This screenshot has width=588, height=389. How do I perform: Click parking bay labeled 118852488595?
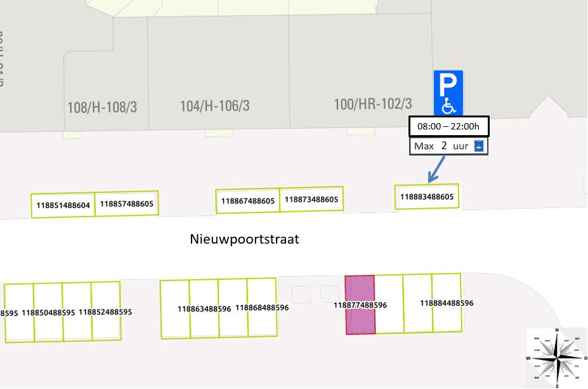click(x=105, y=312)
